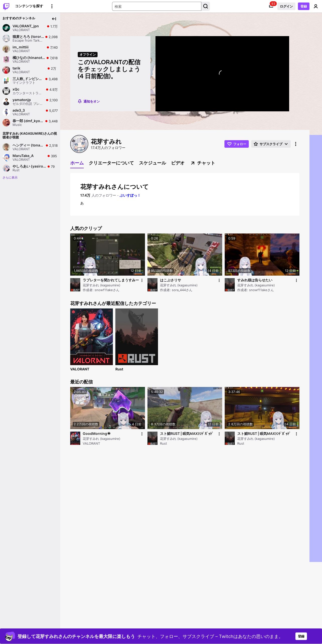Screen dimensions: 322x644
Task: Click 登録 button in top bar
Action: [x=304, y=6]
